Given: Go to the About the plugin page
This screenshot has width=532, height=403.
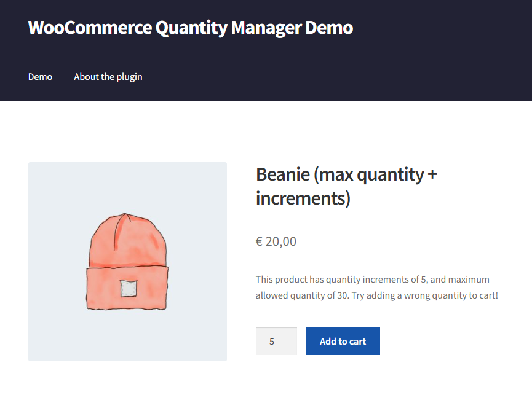Looking at the screenshot, I should [x=108, y=77].
